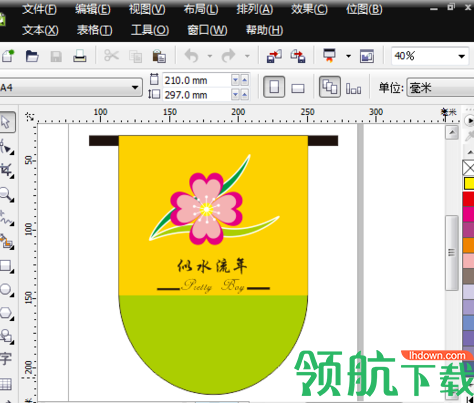
Task: Open the 视图(V) menu
Action: click(147, 10)
